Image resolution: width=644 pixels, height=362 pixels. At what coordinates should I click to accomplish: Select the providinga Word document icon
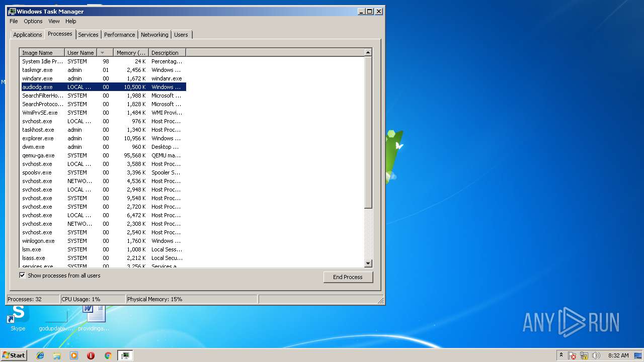(x=94, y=318)
